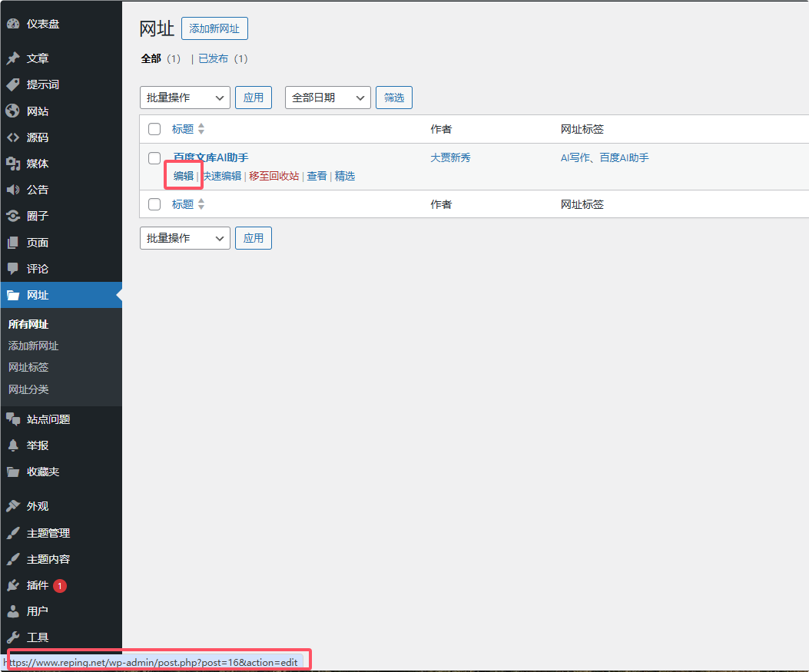The width and height of the screenshot is (809, 672).
Task: Click the media icon beside 媒体
Action: point(13,164)
